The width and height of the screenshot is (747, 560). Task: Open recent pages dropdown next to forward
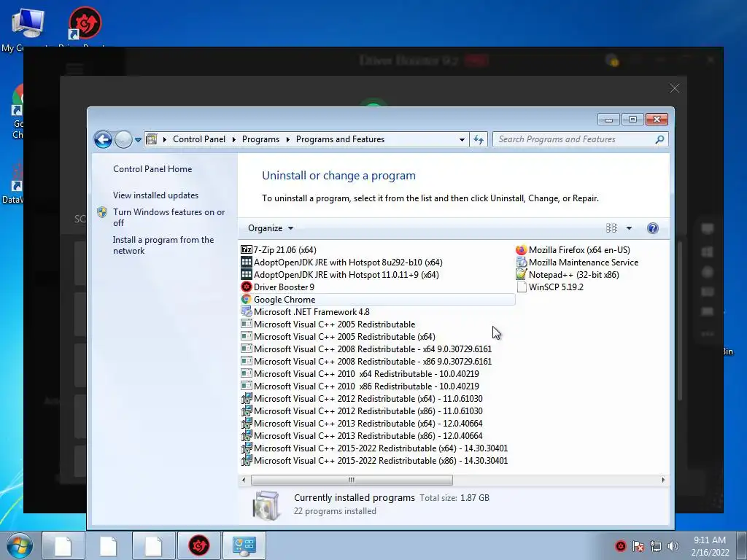(138, 139)
